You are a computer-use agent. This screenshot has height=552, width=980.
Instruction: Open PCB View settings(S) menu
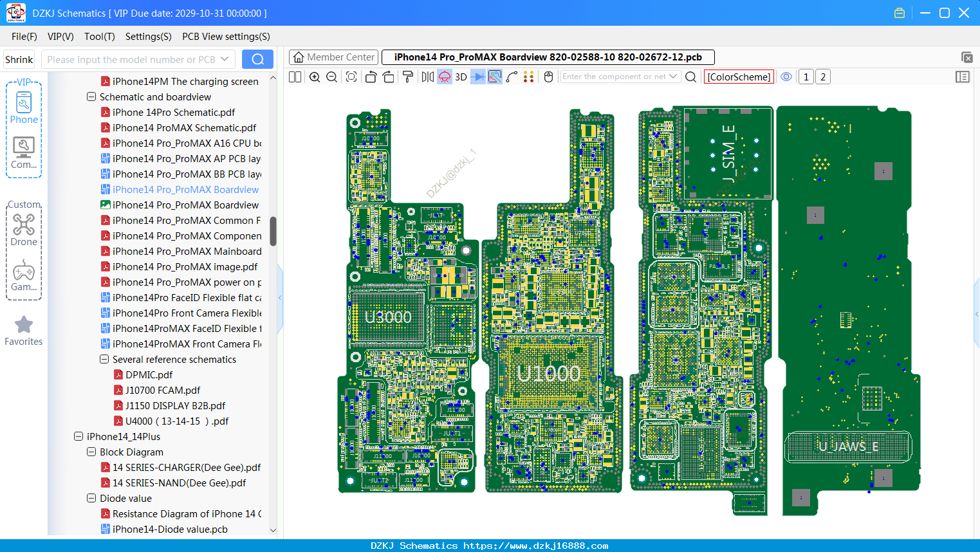coord(226,37)
